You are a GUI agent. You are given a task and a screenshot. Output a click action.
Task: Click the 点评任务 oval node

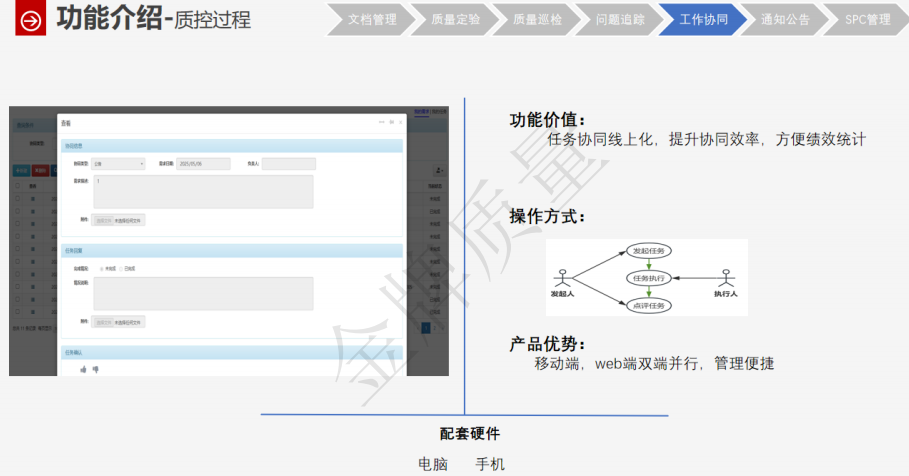648,304
